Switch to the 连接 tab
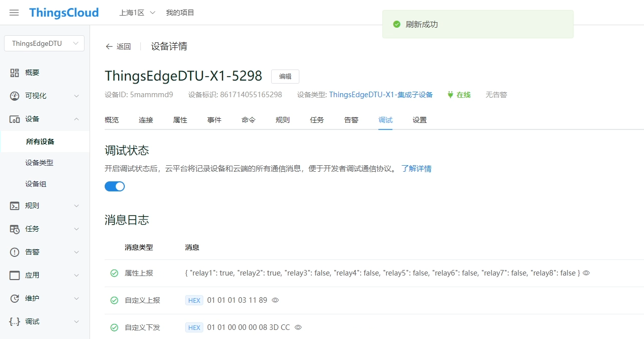This screenshot has width=644, height=339. coord(146,120)
